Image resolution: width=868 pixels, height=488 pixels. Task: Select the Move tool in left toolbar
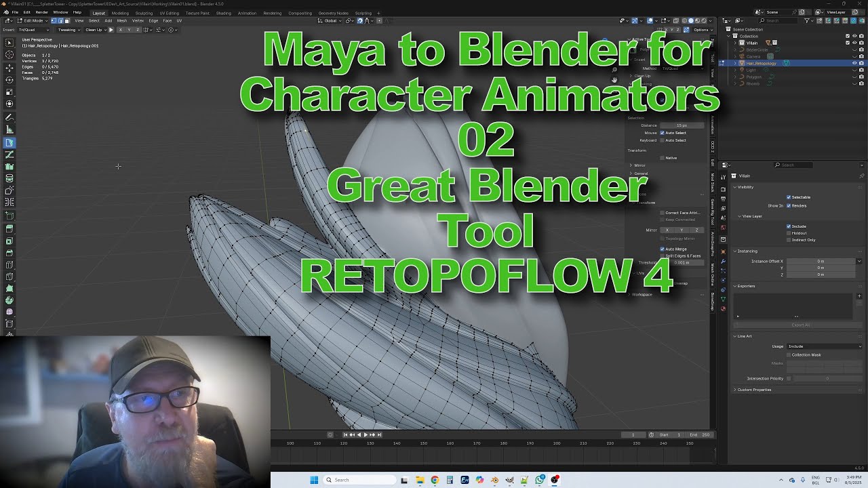point(9,67)
